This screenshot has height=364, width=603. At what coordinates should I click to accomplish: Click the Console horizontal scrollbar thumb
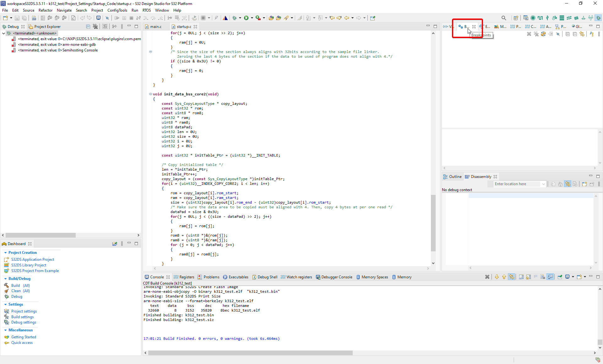pyautogui.click(x=250, y=353)
